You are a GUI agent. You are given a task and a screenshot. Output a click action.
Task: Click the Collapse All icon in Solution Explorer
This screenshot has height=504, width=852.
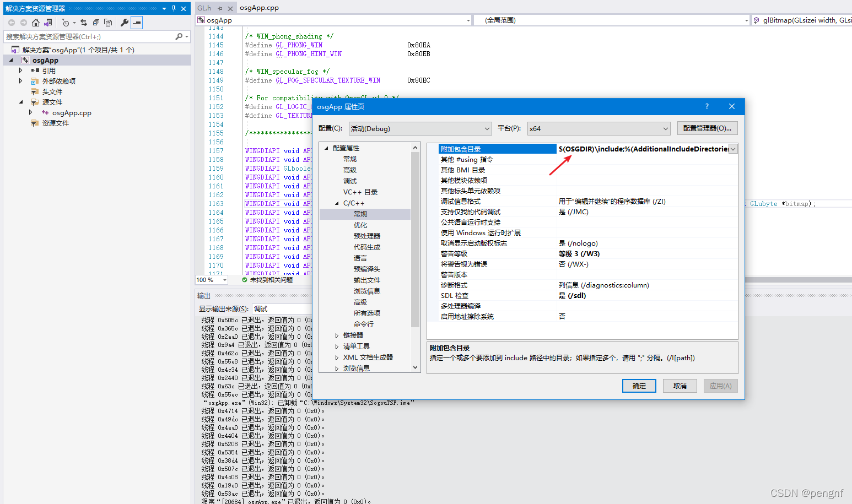96,23
